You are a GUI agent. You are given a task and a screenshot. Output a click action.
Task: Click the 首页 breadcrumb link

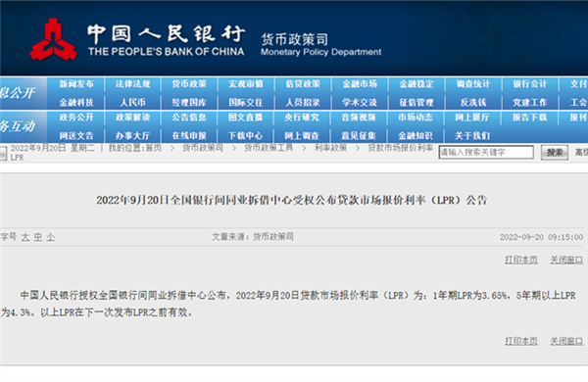[154, 148]
